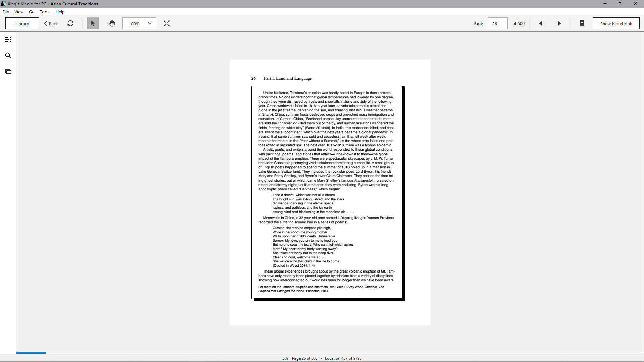
Task: Select the arrow pointer tool
Action: pyautogui.click(x=93, y=23)
